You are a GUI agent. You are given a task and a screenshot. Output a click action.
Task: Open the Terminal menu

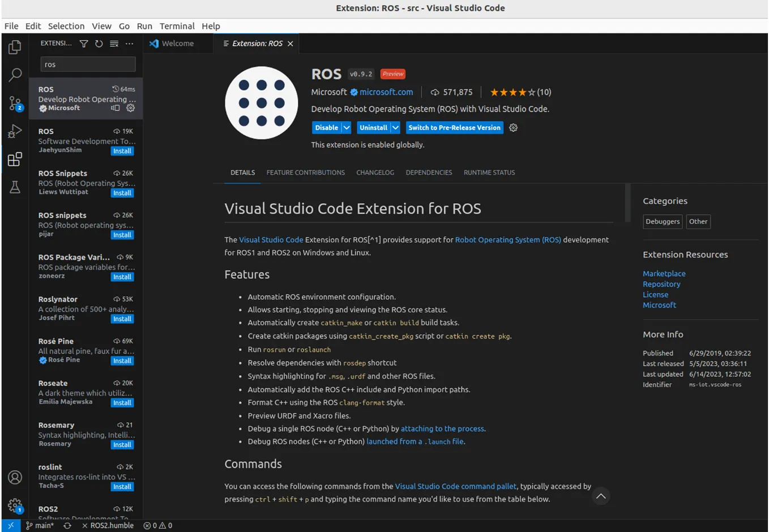(177, 26)
